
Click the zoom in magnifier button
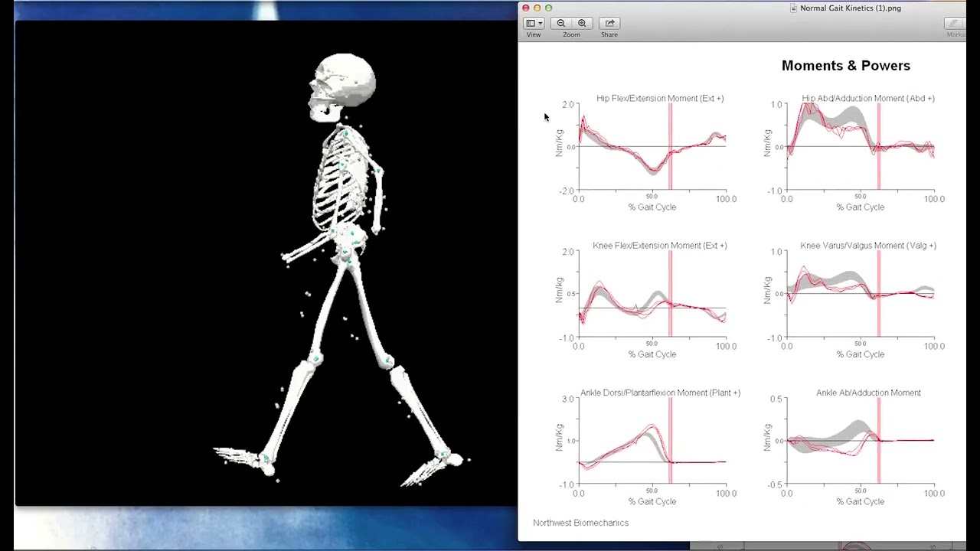tap(582, 23)
